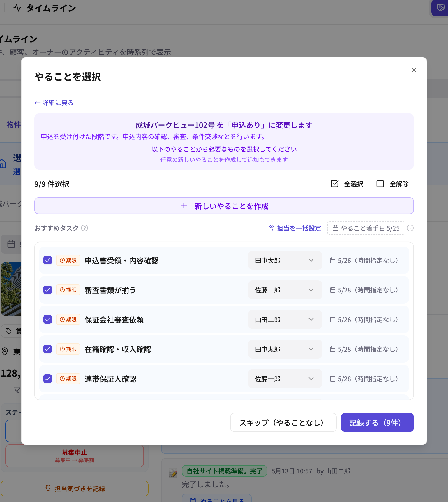Screen dimensions: 448x502
Task: Close the やることを選択 dialog
Action: pos(414,70)
